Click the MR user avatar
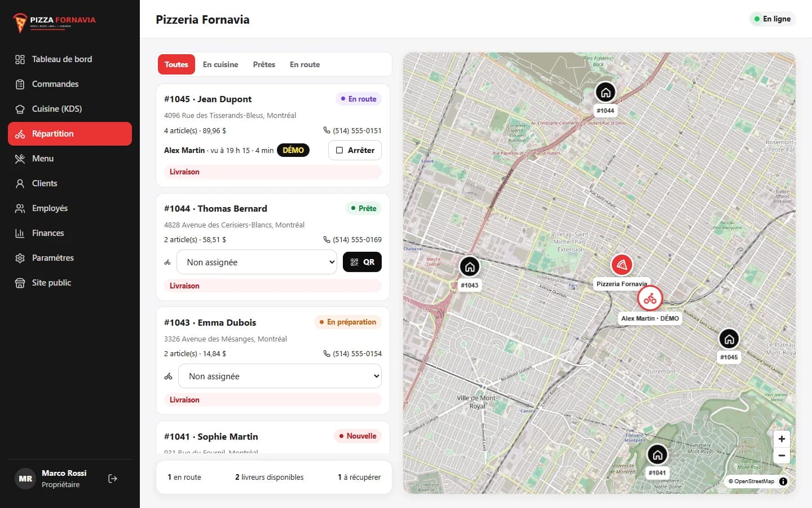 click(x=25, y=479)
